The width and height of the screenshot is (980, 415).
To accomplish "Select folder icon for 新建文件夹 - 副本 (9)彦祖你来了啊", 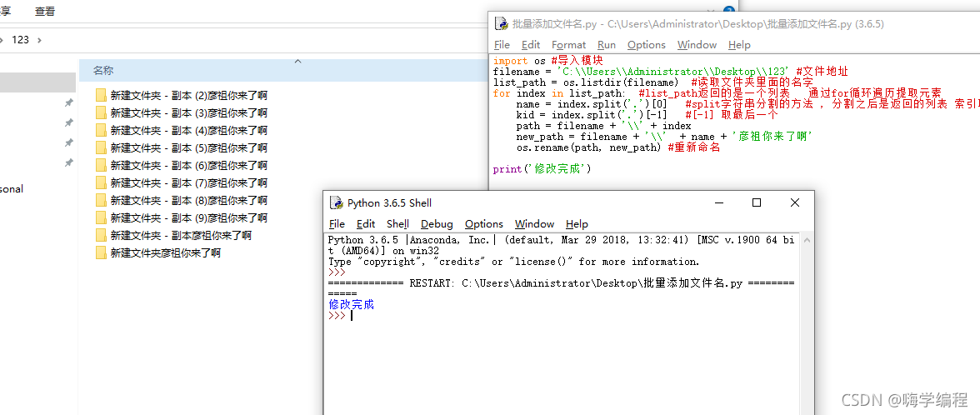I will [x=102, y=218].
